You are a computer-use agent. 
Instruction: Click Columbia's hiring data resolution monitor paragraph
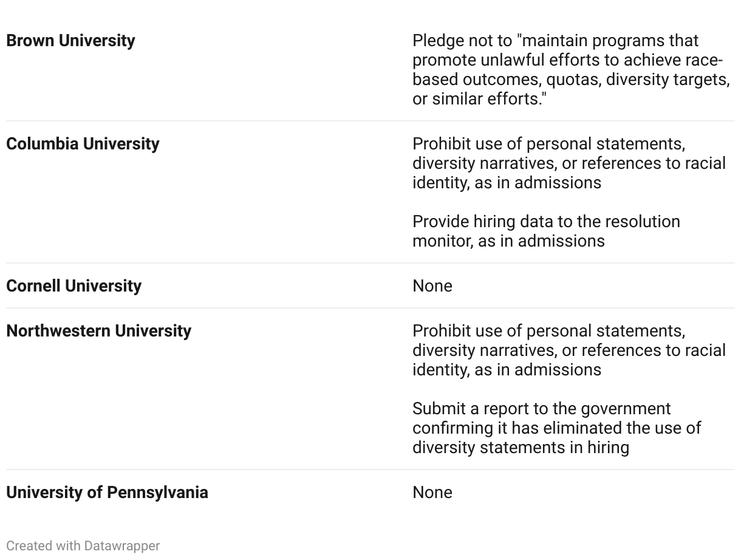(545, 231)
